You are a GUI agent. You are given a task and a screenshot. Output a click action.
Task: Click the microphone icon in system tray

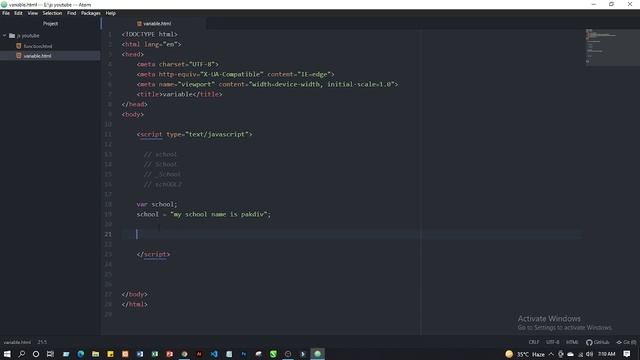click(x=561, y=354)
